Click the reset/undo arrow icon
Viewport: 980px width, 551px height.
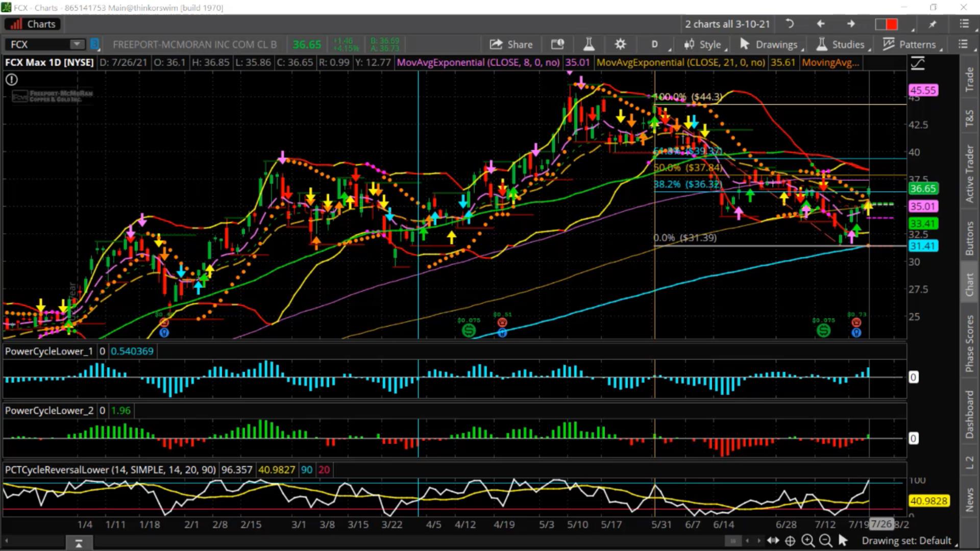point(790,24)
